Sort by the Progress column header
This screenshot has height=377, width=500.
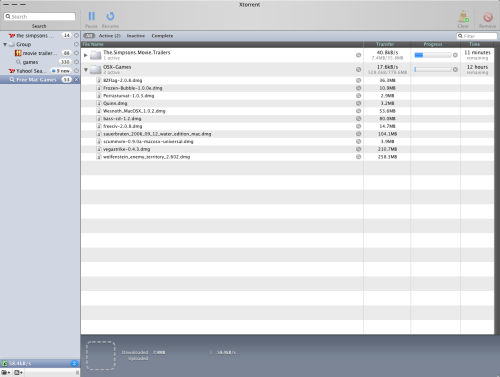tap(435, 44)
